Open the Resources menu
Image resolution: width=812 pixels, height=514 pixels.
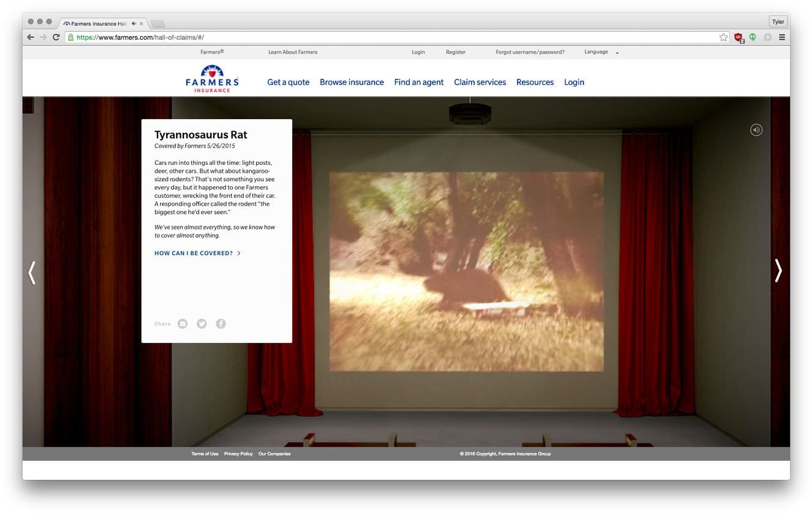pyautogui.click(x=535, y=82)
